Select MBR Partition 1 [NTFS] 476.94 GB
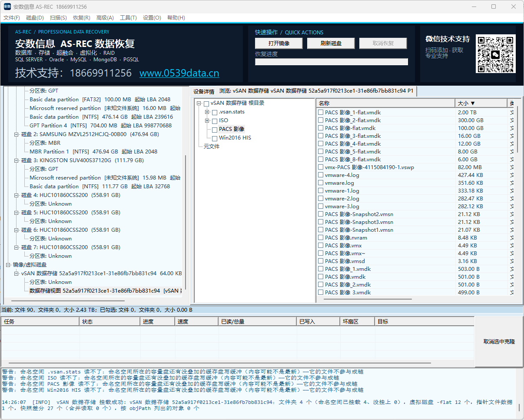 [93, 152]
